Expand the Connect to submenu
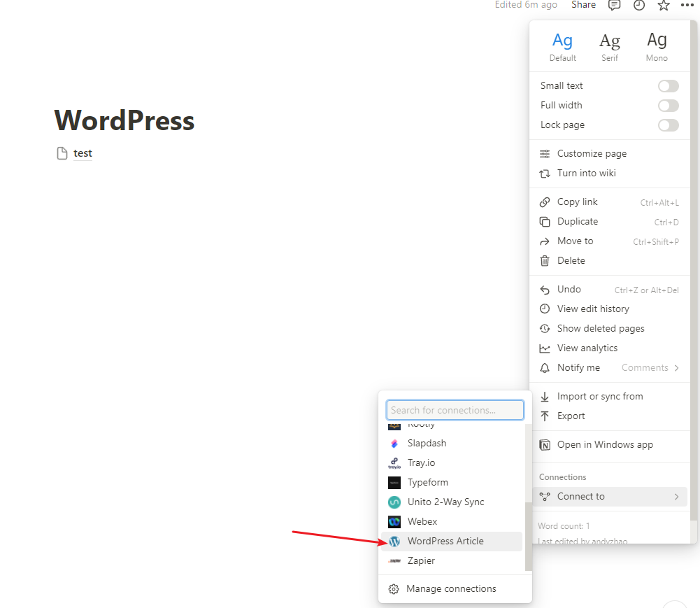Image resolution: width=700 pixels, height=608 pixels. tap(608, 496)
